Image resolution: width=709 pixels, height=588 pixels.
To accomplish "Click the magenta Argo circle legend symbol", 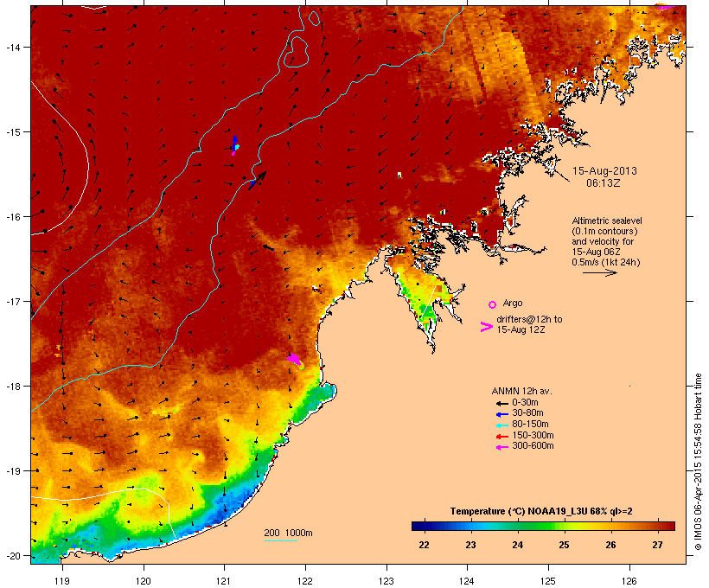I will click(x=493, y=304).
